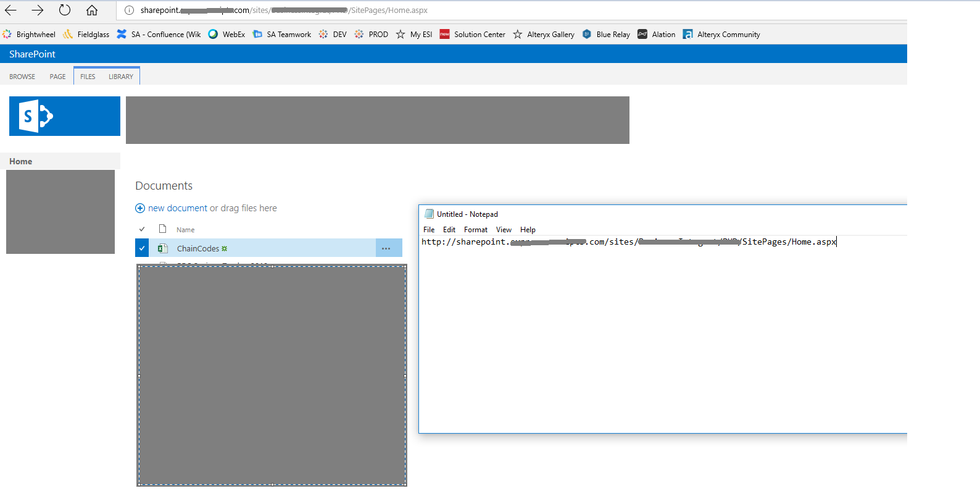Open the Solution Center bookmark

(472, 35)
